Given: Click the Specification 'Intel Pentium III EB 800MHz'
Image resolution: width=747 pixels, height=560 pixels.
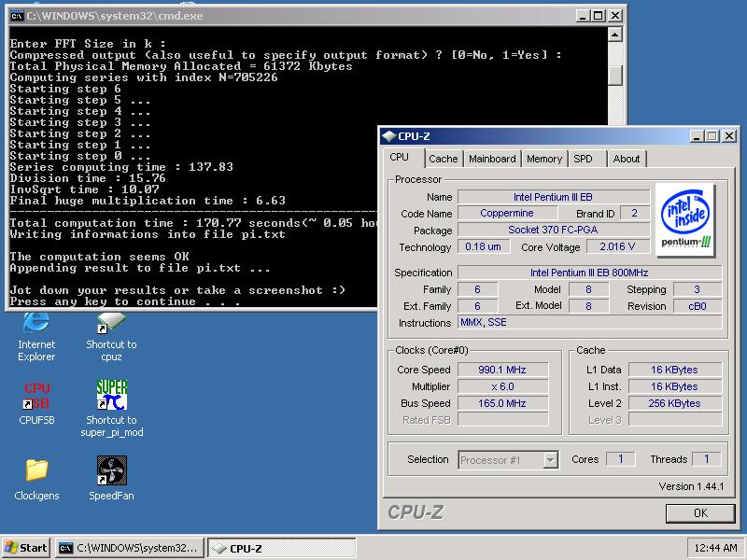Looking at the screenshot, I should point(590,273).
